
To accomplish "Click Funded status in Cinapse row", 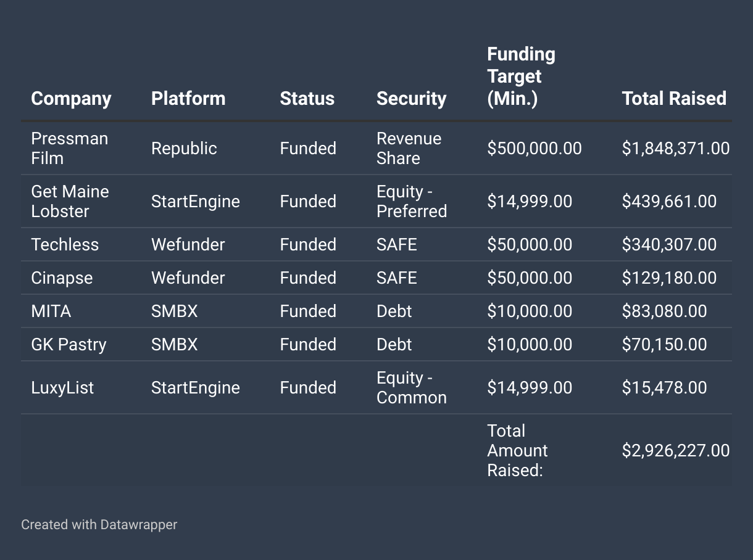I will 308,278.
